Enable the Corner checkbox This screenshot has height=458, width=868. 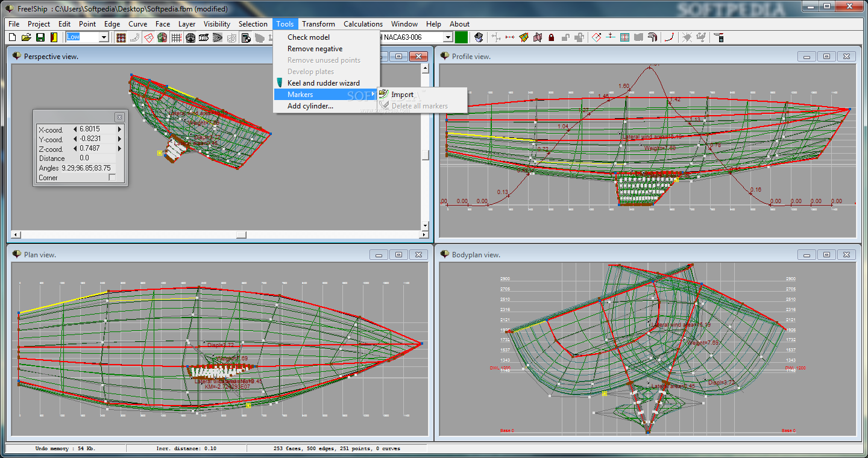click(x=112, y=178)
